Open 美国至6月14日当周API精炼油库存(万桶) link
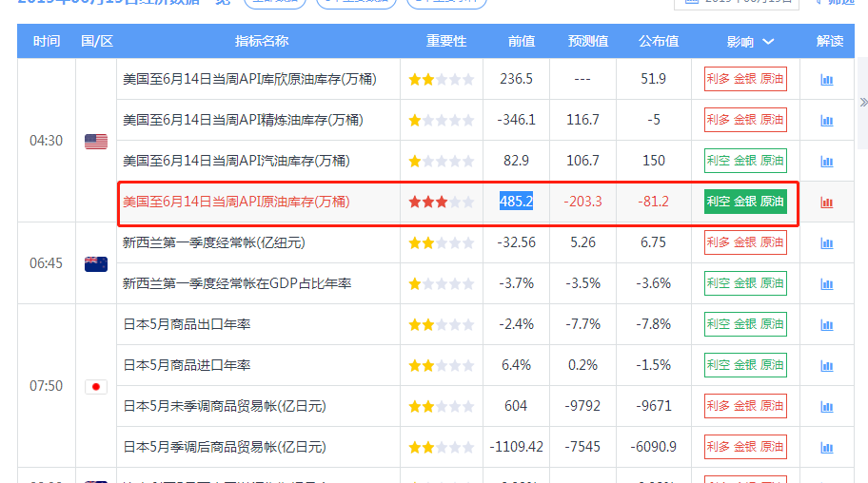868x483 pixels. (243, 120)
